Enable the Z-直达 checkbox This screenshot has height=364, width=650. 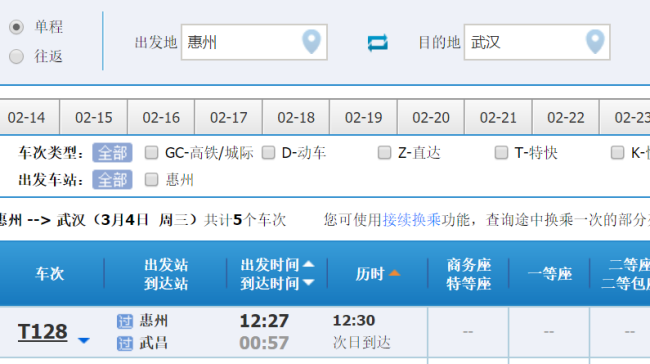click(384, 153)
